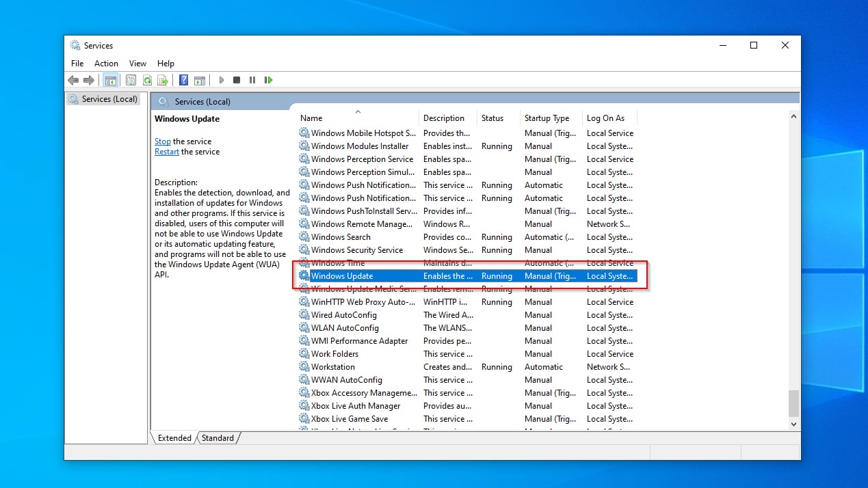
Task: Click the Show/Hide Console Tree icon
Action: [110, 80]
